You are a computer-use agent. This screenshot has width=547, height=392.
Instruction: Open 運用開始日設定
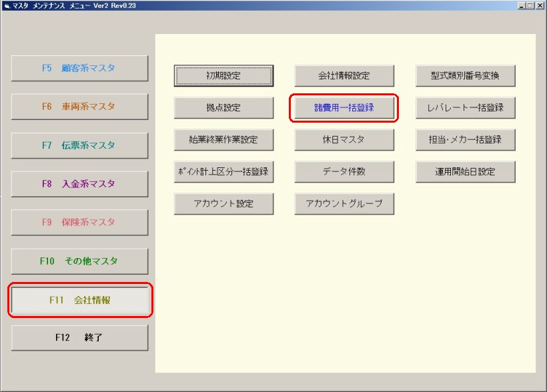(465, 172)
